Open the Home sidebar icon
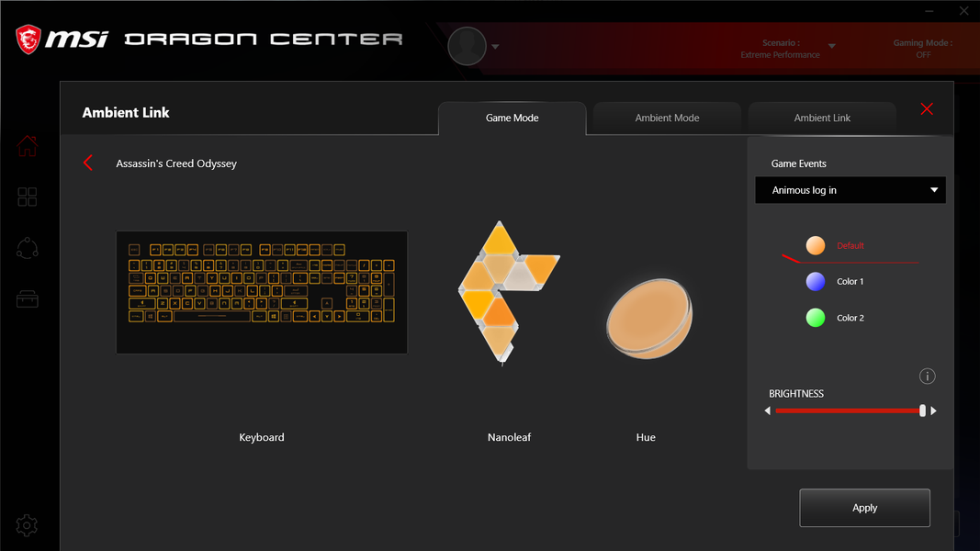The height and width of the screenshot is (551, 980). (27, 146)
